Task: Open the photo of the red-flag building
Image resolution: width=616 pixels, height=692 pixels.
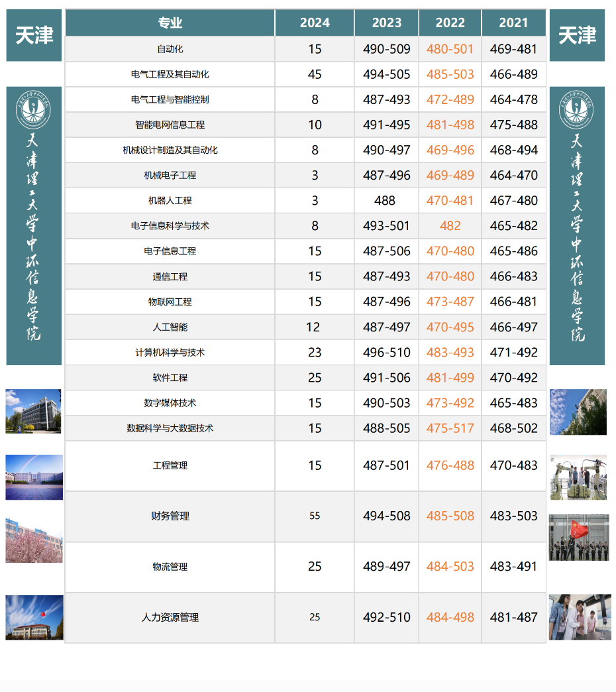Action: pyautogui.click(x=34, y=617)
